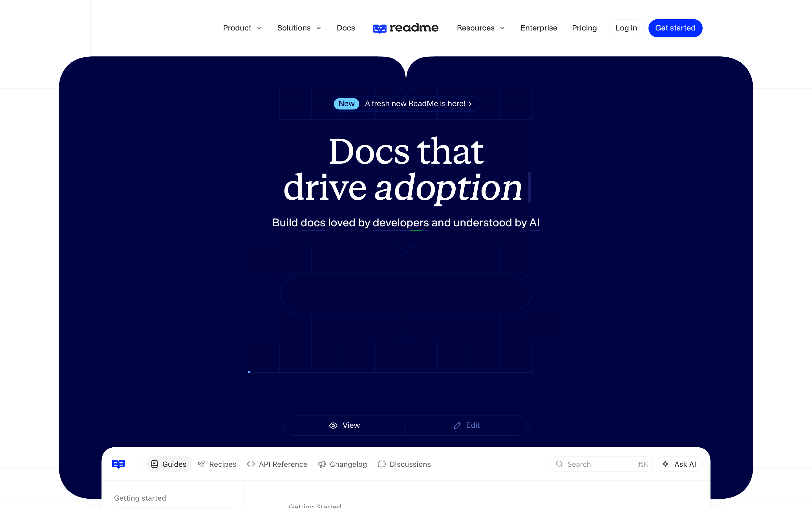Image resolution: width=812 pixels, height=508 pixels.
Task: Click the New badge on the announcement
Action: pyautogui.click(x=346, y=104)
